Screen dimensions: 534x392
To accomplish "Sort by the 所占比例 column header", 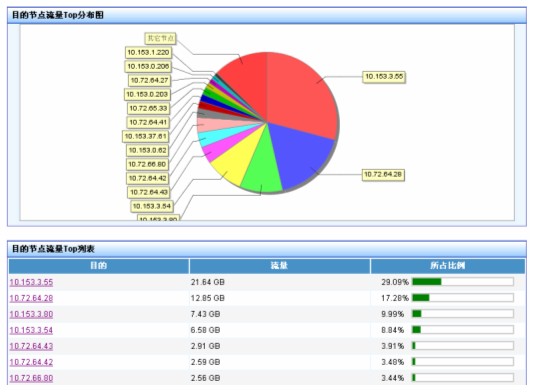I will [448, 266].
